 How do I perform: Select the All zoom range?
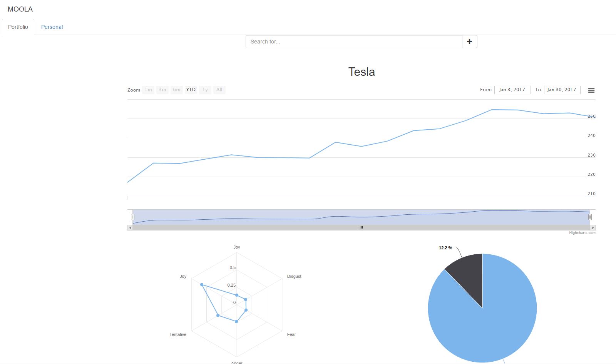click(x=219, y=90)
